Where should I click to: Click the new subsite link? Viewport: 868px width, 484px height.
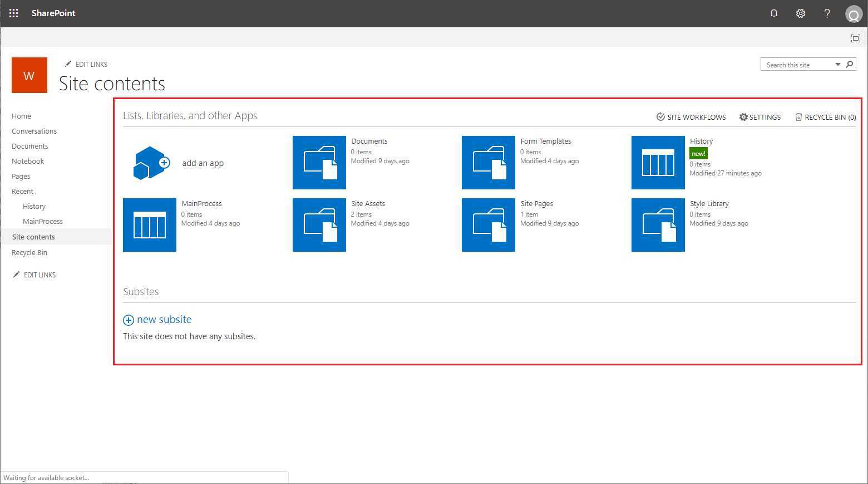coord(164,319)
